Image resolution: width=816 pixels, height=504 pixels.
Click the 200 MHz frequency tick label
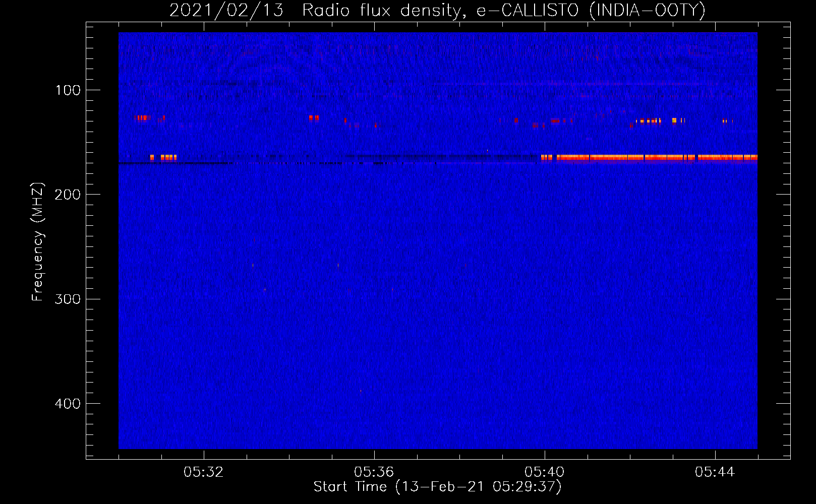[68, 195]
